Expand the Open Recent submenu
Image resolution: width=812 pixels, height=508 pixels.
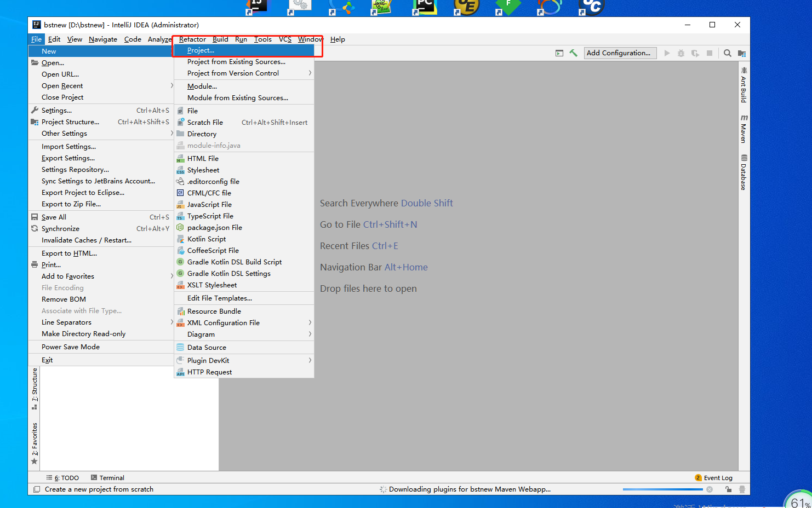[x=101, y=86]
